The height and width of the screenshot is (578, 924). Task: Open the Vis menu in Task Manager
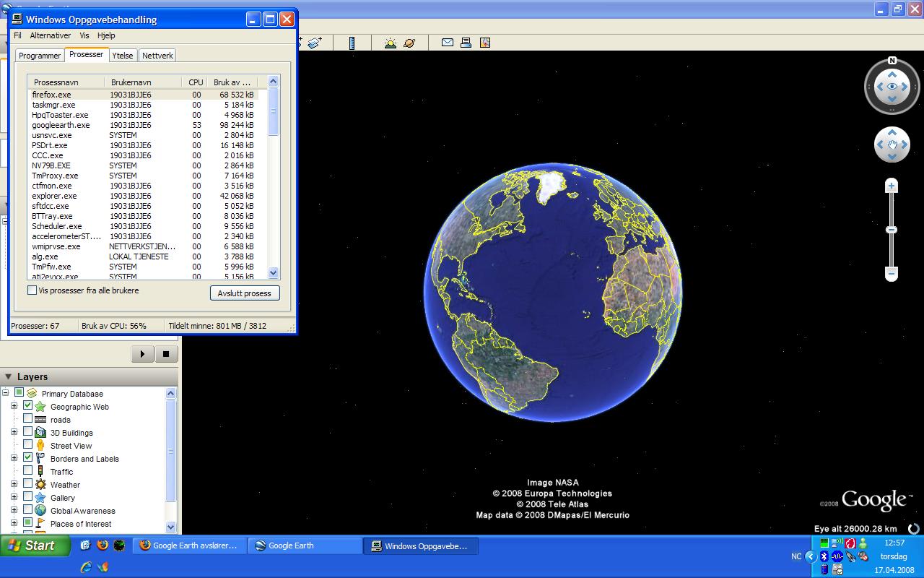tap(84, 35)
